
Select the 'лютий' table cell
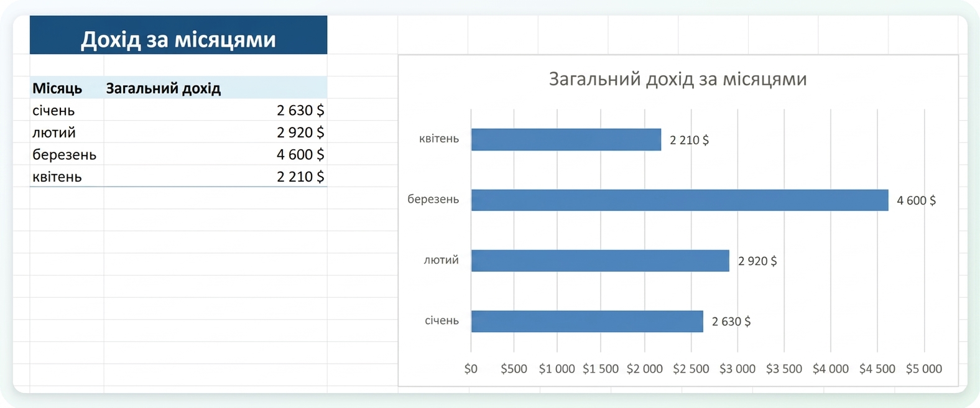(x=67, y=132)
